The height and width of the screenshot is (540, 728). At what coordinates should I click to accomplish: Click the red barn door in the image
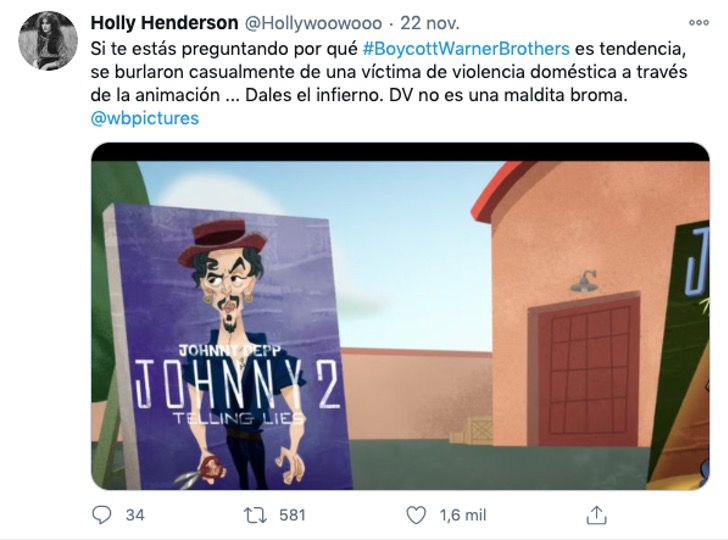click(586, 371)
